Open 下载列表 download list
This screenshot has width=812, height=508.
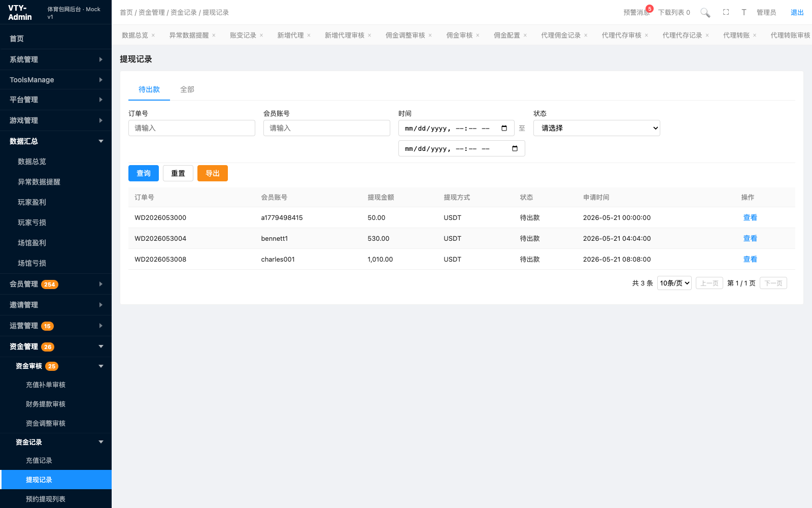tap(674, 12)
